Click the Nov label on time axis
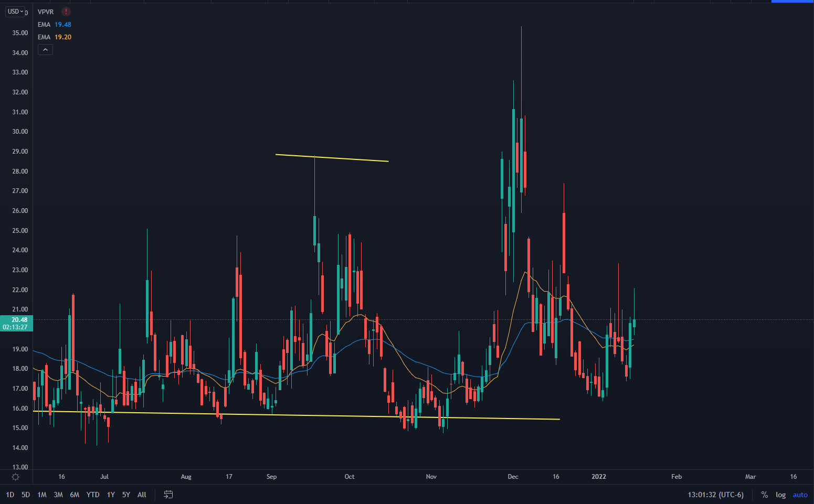 (x=431, y=477)
